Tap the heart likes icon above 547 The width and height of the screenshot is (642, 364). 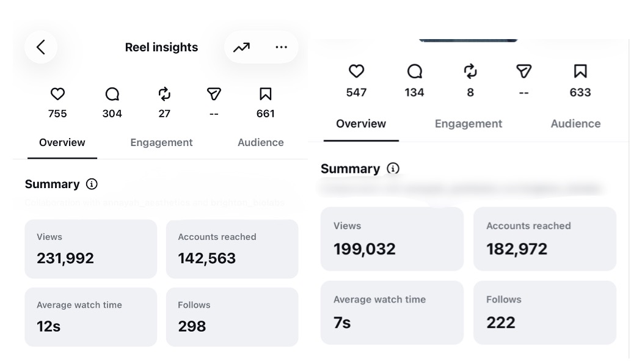point(356,71)
